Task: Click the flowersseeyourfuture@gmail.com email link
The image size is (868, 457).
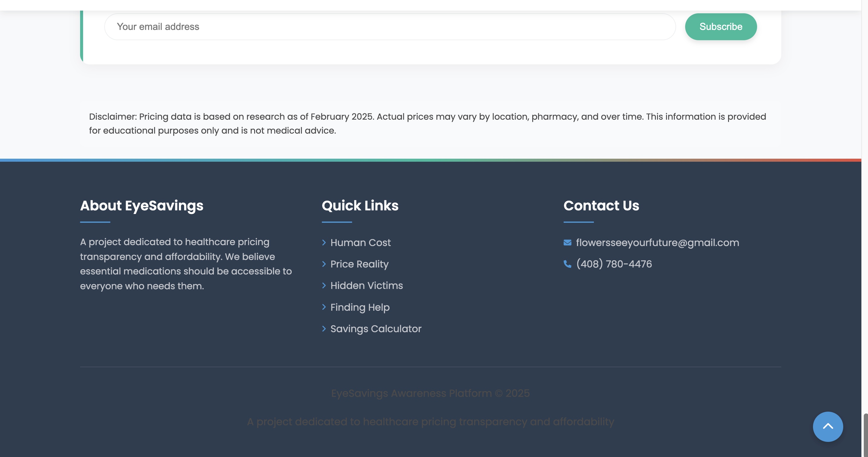Action: (x=657, y=243)
